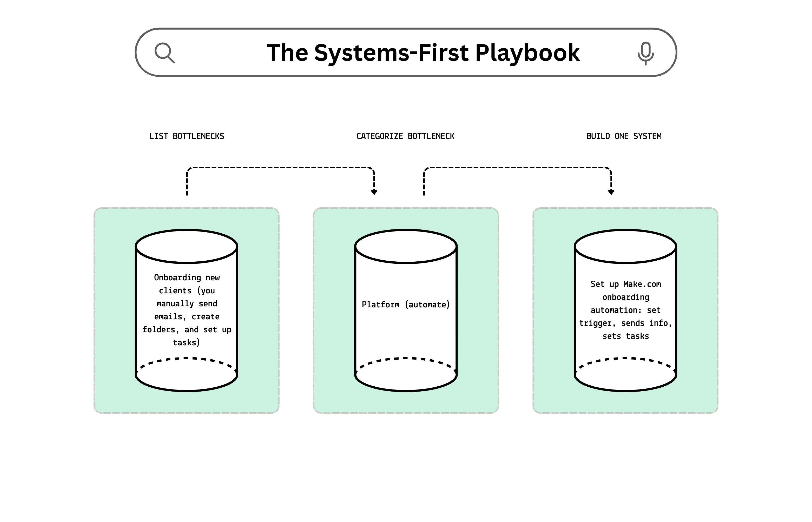Click the arrowhead pointing to right box
Image resolution: width=812 pixels, height=522 pixels.
click(x=611, y=192)
